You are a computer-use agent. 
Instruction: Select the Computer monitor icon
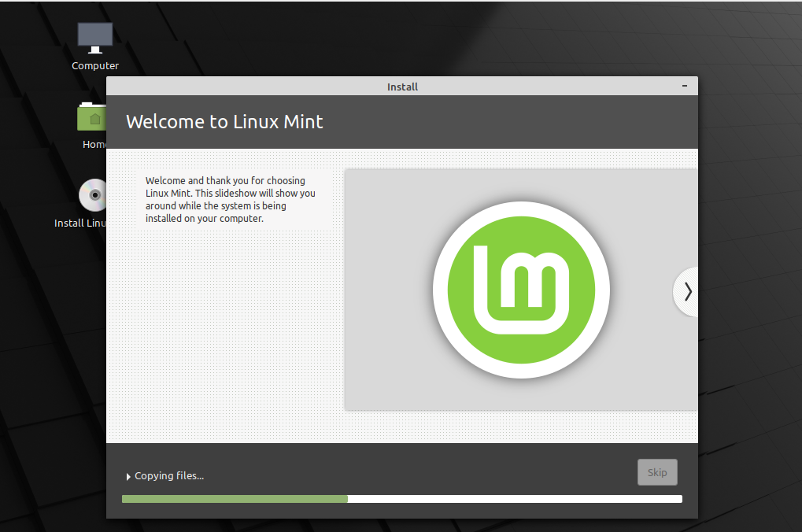(x=94, y=35)
